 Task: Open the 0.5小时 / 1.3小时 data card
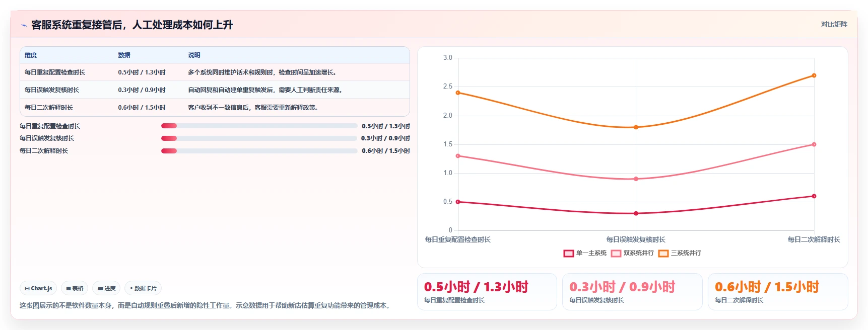[487, 292]
